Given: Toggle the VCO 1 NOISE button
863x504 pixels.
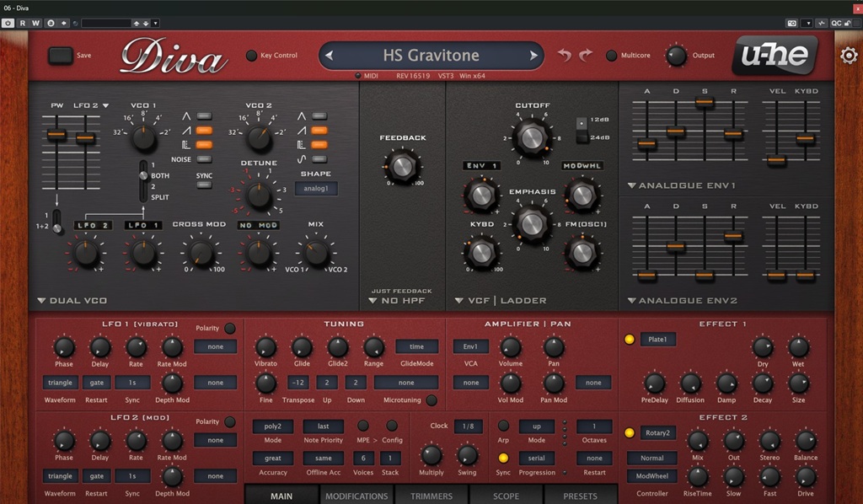Looking at the screenshot, I should (x=204, y=159).
